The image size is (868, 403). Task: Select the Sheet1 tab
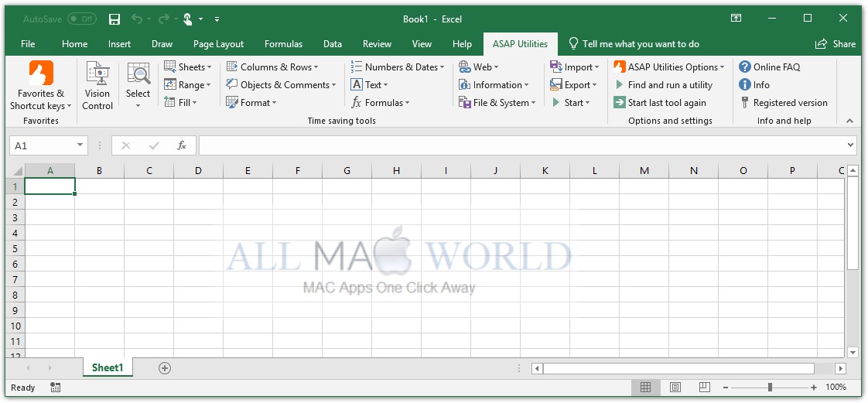click(x=108, y=367)
